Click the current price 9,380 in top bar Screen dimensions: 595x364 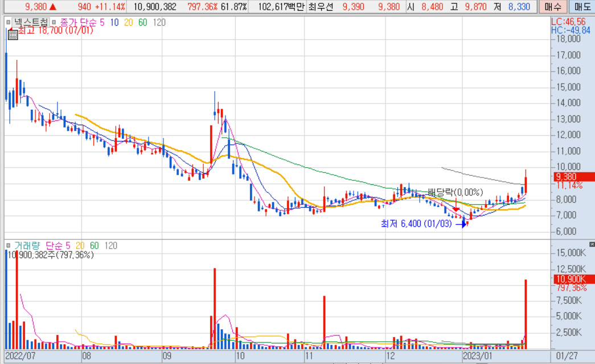(36, 7)
